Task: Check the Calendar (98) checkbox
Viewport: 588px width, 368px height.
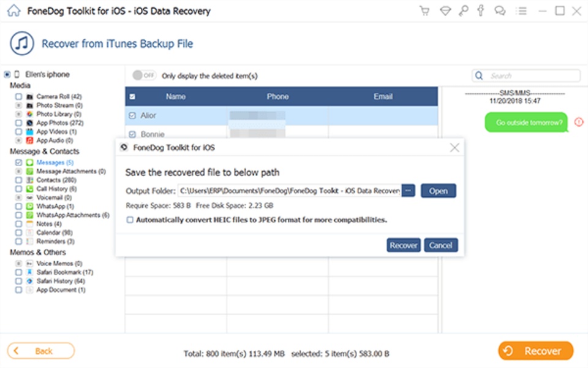Action: 18,232
